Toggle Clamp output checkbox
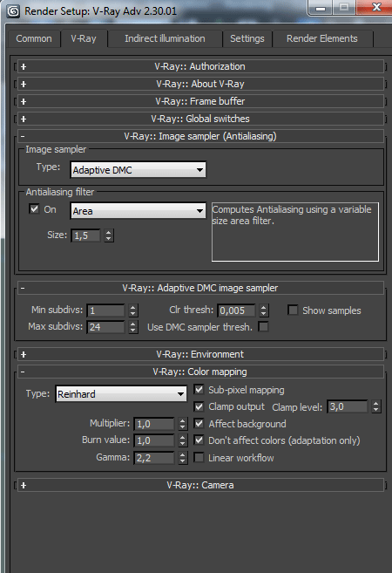This screenshot has height=573, width=392. [x=199, y=406]
